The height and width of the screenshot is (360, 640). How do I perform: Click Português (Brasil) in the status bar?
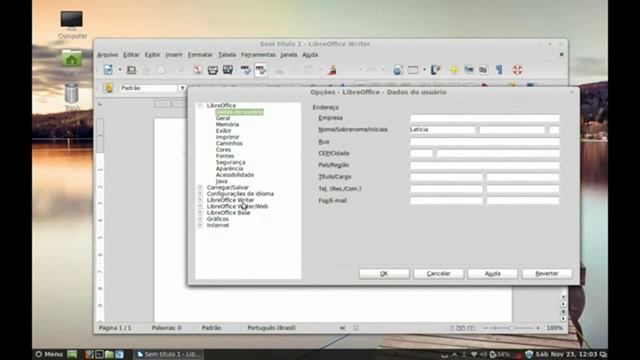pos(271,328)
